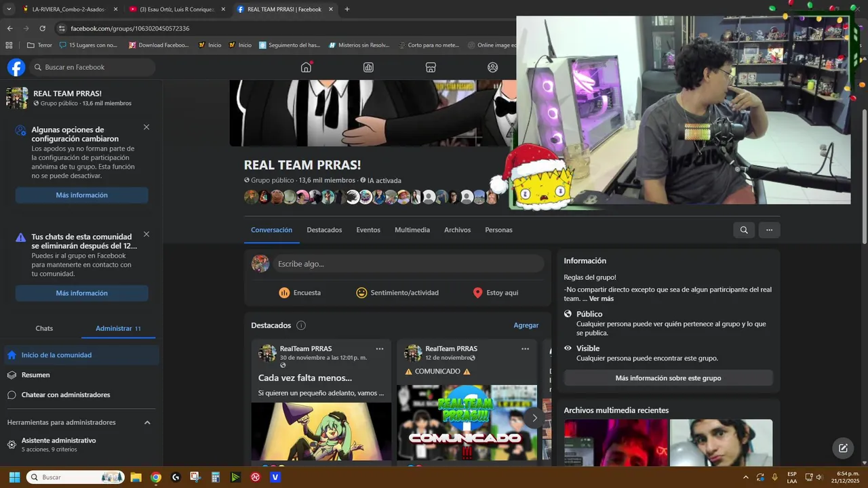
Task: Open 'Asistente administrativo' tool
Action: tap(81, 445)
